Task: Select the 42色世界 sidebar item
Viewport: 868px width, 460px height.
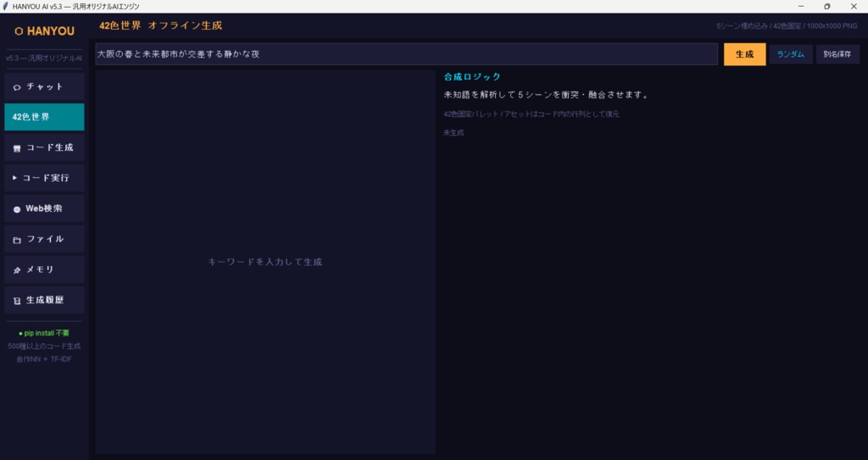Action: [44, 118]
